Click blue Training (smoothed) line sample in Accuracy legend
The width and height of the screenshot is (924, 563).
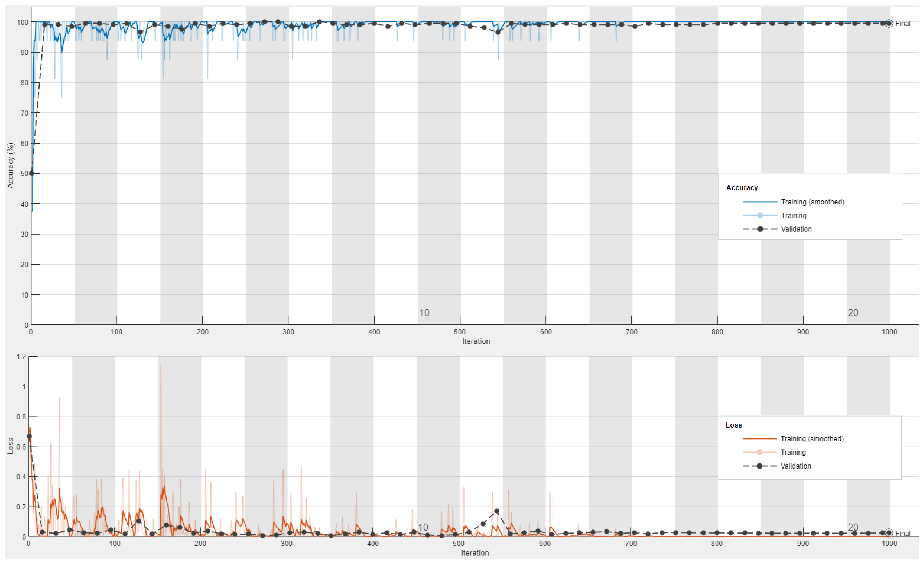pyautogui.click(x=760, y=202)
